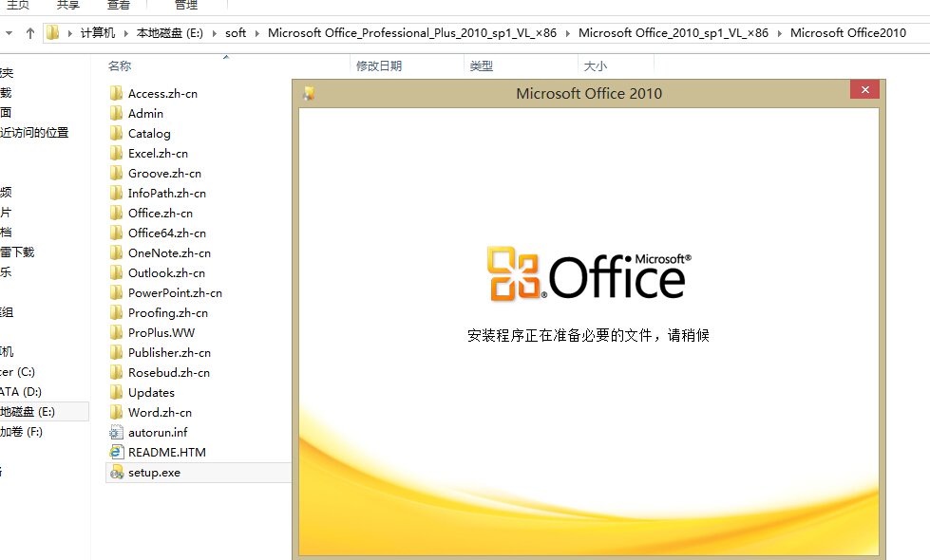Screen dimensions: 930x560
Task: Go to Microsoft Office_Professional_Plus_2010_sp1_VL_x86 breadcrumb
Action: (412, 33)
